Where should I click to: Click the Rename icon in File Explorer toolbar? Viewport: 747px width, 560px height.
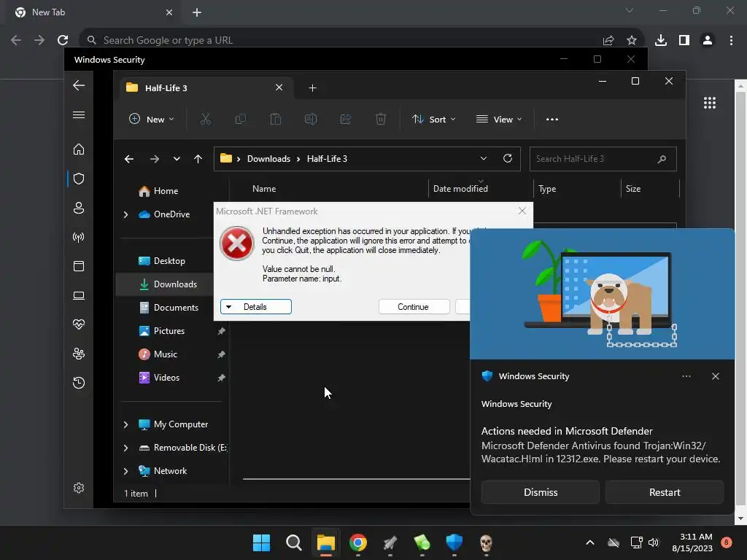coord(311,119)
